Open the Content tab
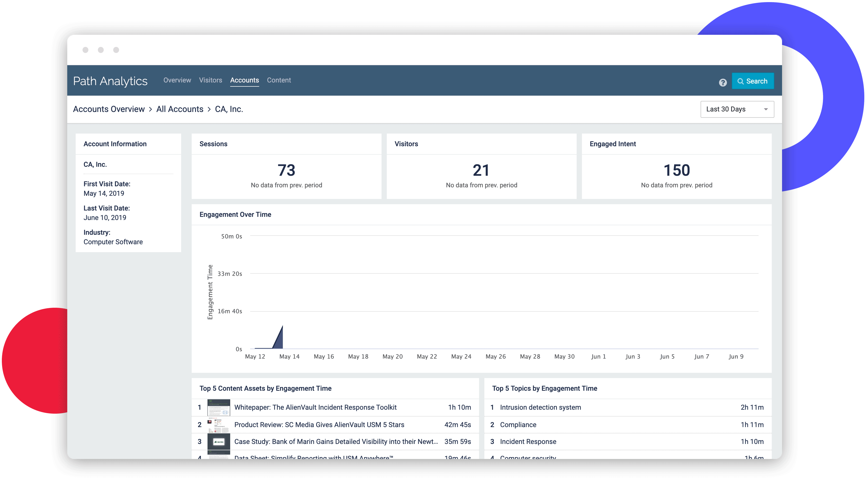The width and height of the screenshot is (868, 489). coord(279,80)
